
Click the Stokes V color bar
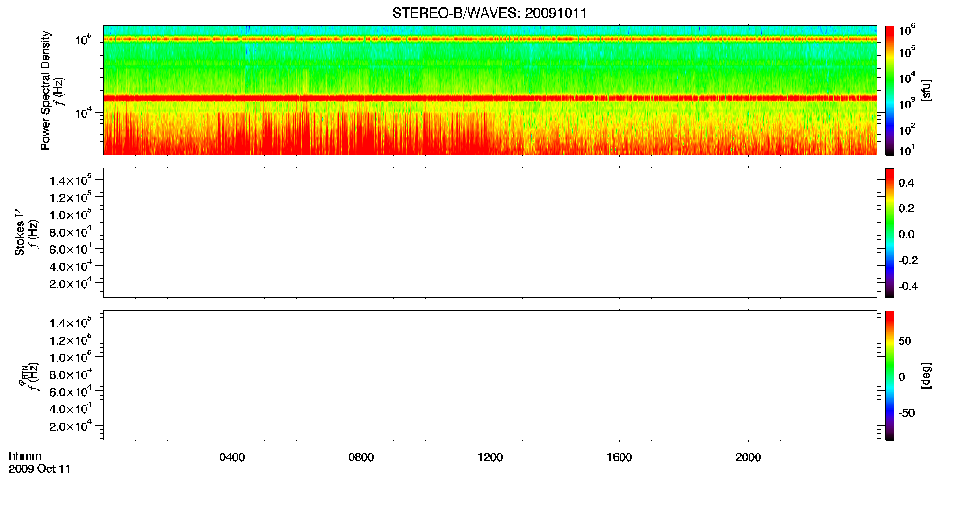889,233
